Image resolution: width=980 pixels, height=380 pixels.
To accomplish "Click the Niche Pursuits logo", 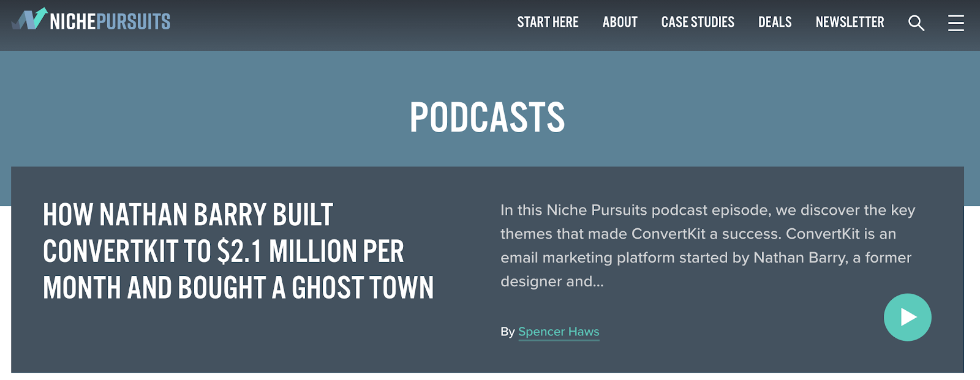I will coord(91,20).
